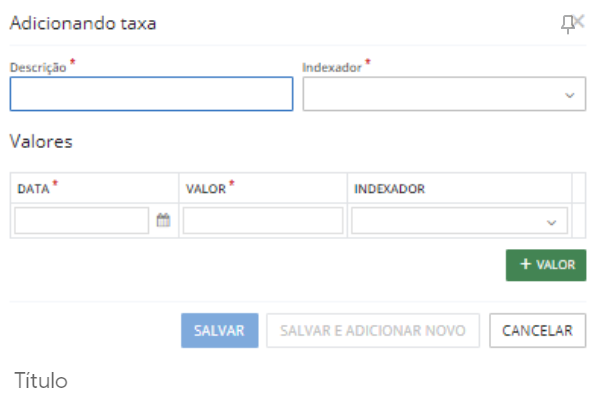Screen dimensions: 594x413
Task: Click the Data input in Valores table
Action: (x=81, y=220)
